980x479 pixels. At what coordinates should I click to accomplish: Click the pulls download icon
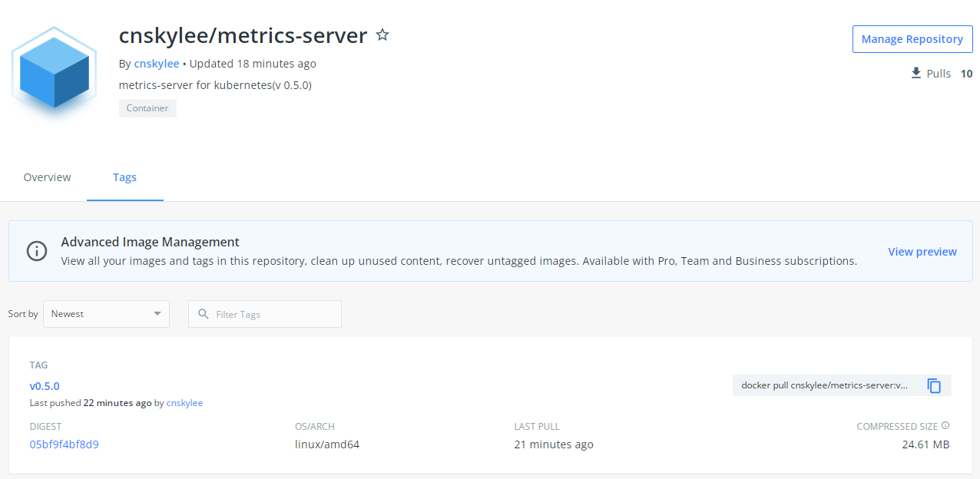[915, 73]
